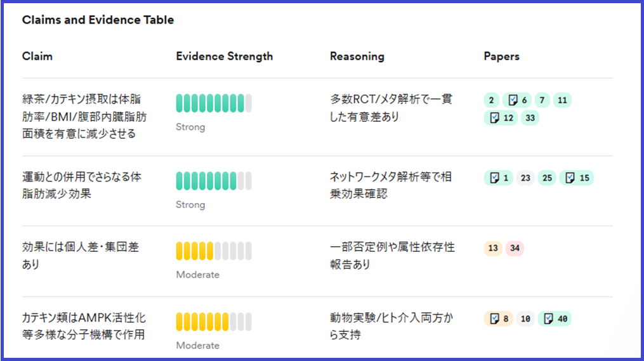Click the document icon on paper badge 6
This screenshot has height=361, width=644.
(x=513, y=100)
